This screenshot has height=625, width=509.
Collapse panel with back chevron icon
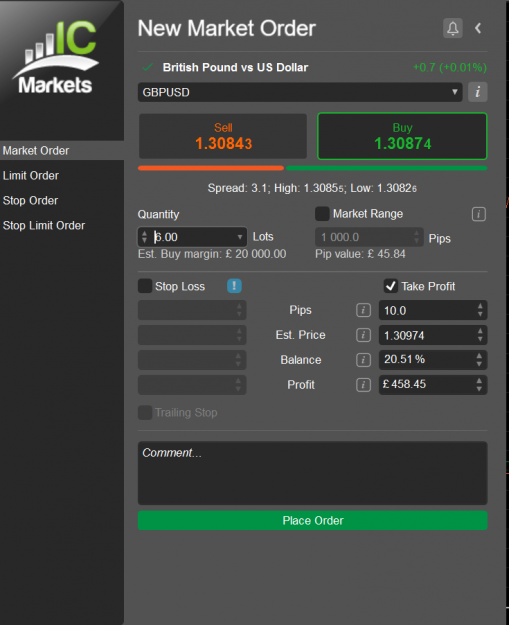[x=478, y=28]
